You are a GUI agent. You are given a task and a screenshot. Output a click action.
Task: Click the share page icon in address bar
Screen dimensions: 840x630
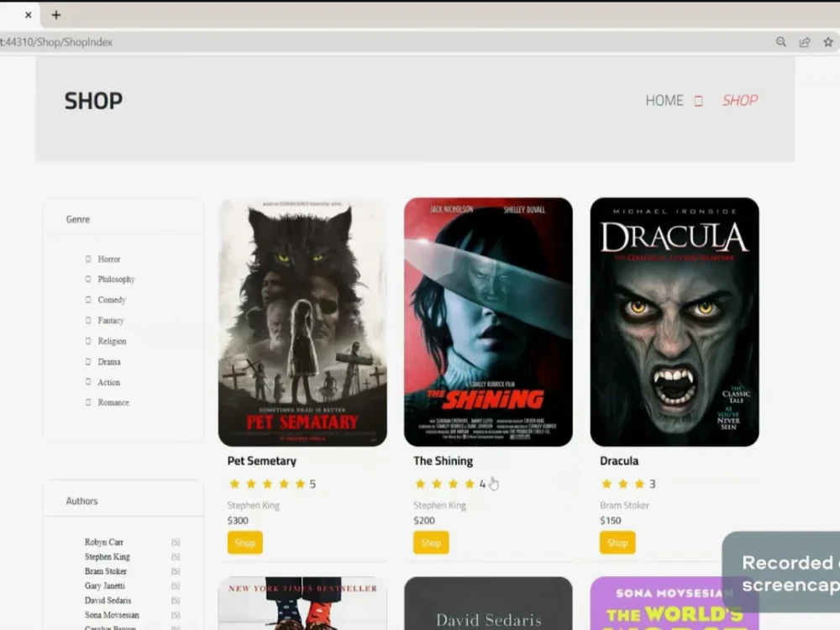click(x=805, y=42)
